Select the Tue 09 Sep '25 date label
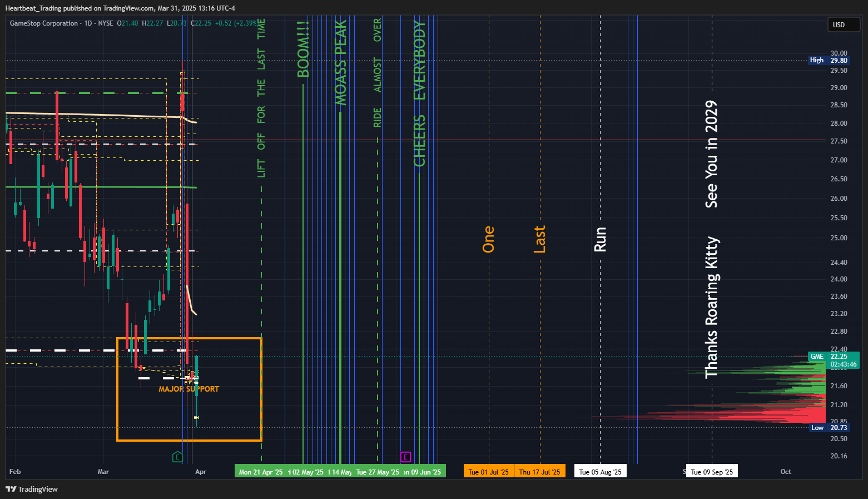This screenshot has height=499, width=868. point(712,472)
